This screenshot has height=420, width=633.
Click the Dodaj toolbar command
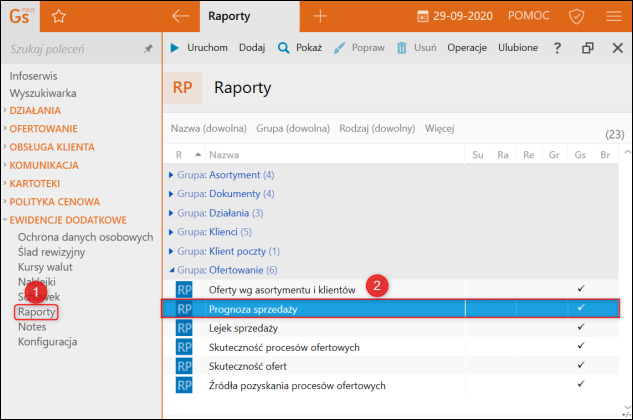(252, 48)
